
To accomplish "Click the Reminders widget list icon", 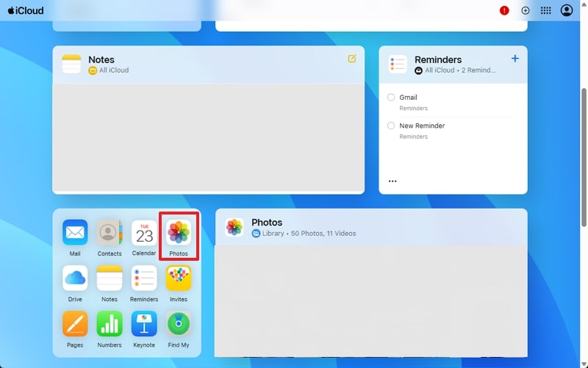I will 398,64.
